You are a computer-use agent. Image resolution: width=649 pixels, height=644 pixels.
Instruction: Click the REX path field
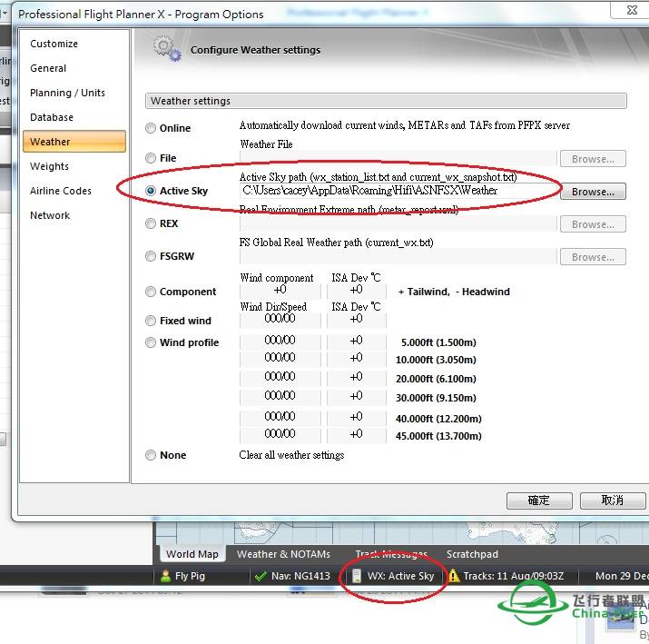click(398, 223)
